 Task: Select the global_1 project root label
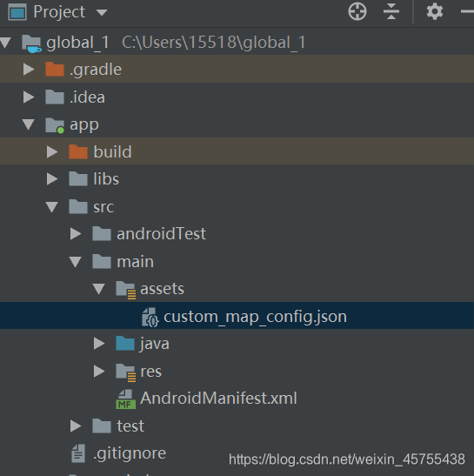77,42
